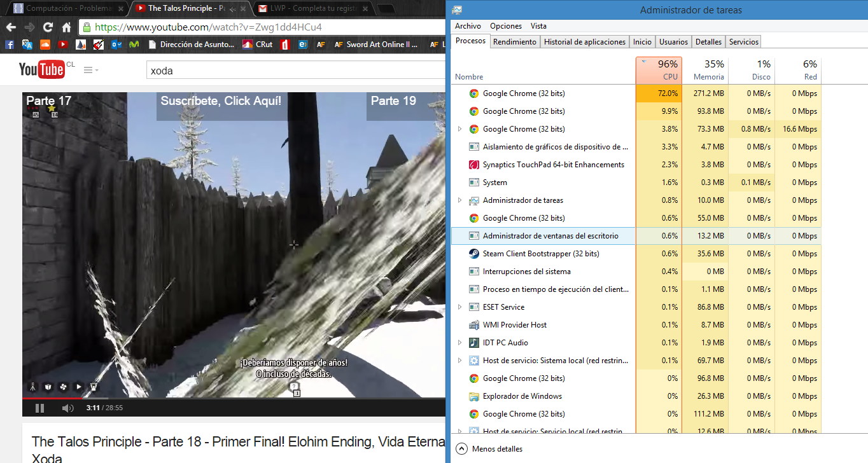Open the Sword Art Online II bookmark
Screen dimensions: 868x463
tap(375, 45)
